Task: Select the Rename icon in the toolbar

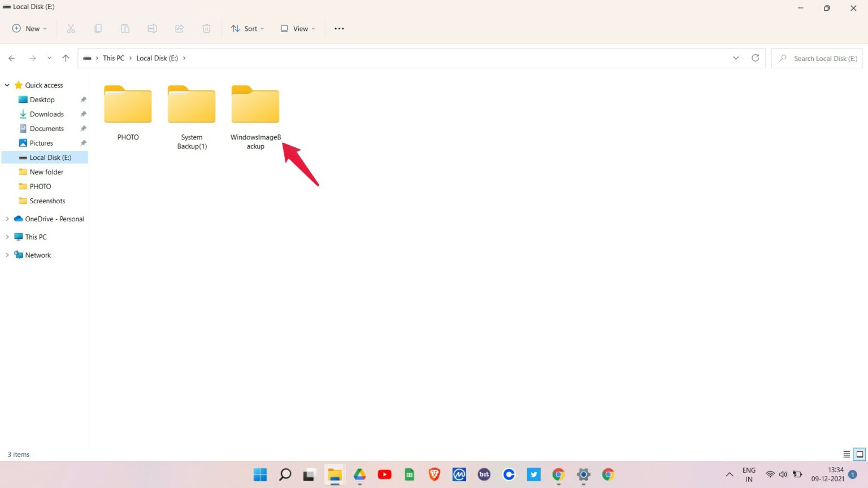Action: tap(152, 28)
